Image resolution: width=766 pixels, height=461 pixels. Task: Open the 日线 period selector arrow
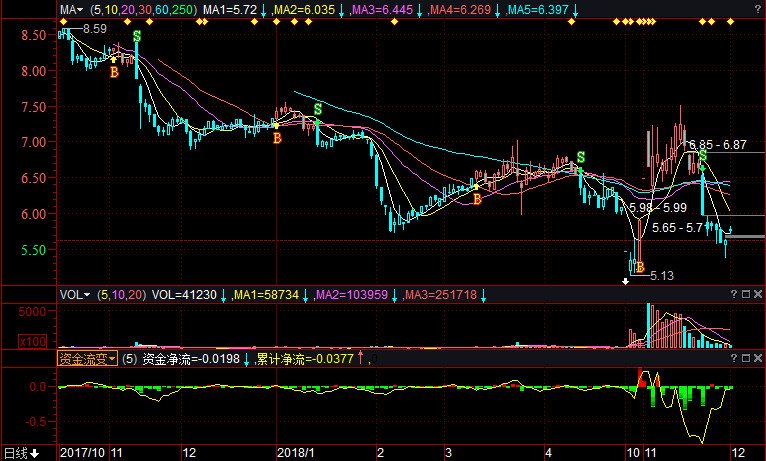pos(35,454)
